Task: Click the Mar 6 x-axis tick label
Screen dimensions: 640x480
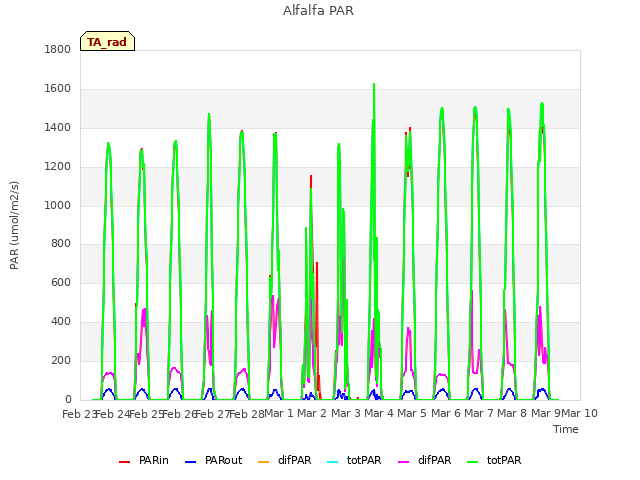Action: point(446,413)
